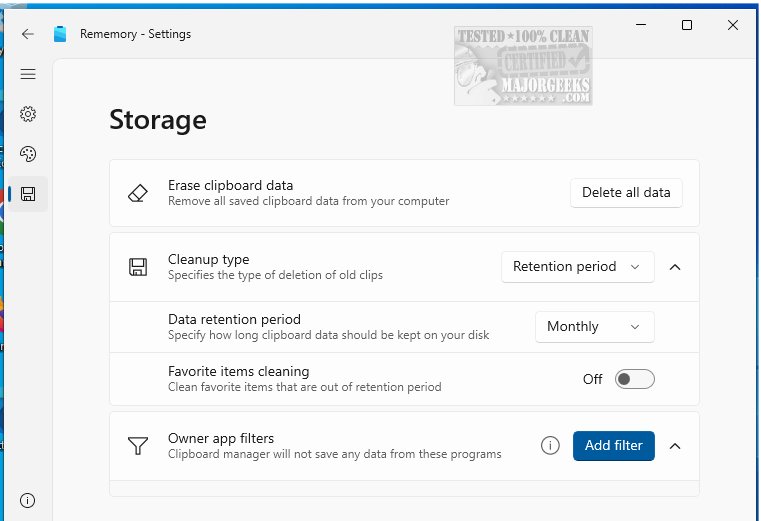This screenshot has width=761, height=521.
Task: Click the About info icon in sidebar
Action: (x=28, y=500)
